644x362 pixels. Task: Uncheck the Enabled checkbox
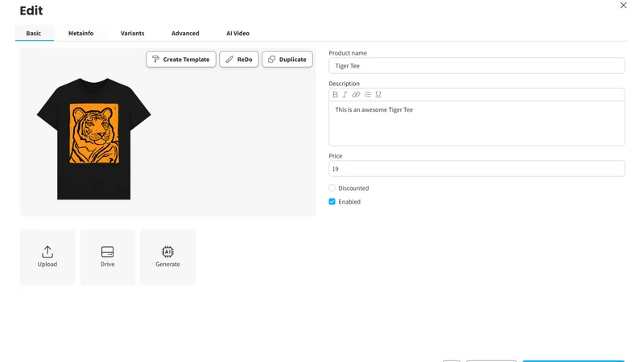tap(332, 202)
